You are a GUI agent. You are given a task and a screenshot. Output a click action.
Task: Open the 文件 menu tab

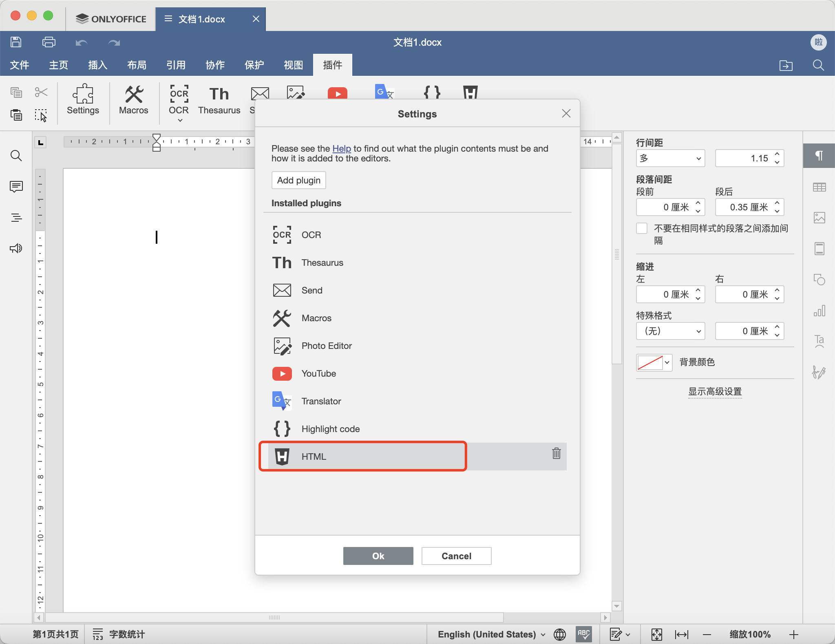(x=20, y=65)
